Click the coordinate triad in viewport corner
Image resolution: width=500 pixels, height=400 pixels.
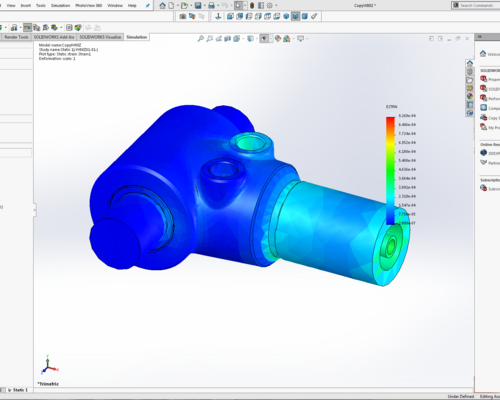click(x=49, y=365)
